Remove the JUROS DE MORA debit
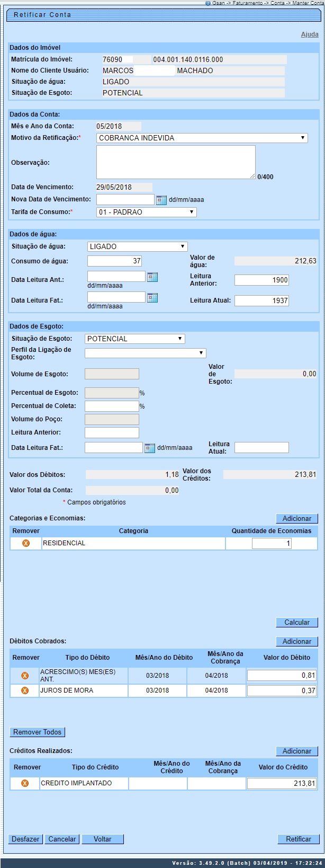 tap(24, 690)
